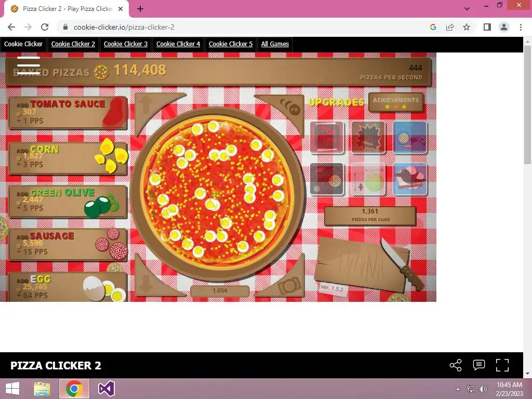Viewport: 532px width, 399px height.
Task: Open the game's hamburger menu
Action: pyautogui.click(x=29, y=65)
